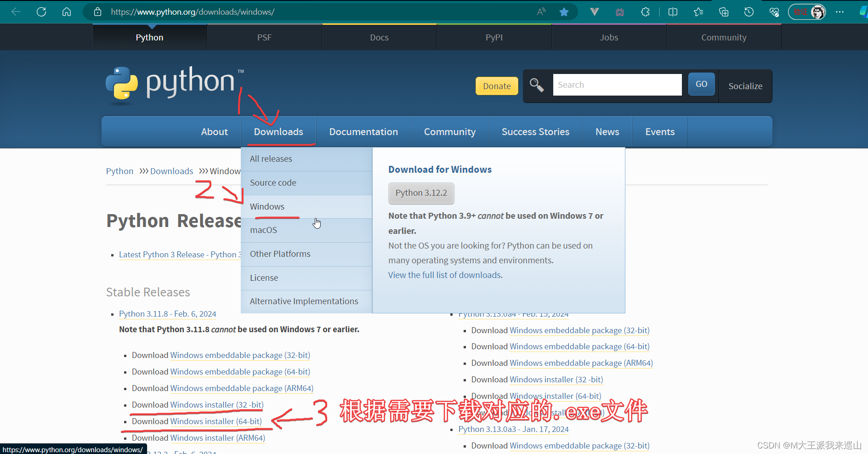Switch to the PyPI top tab

pos(494,37)
